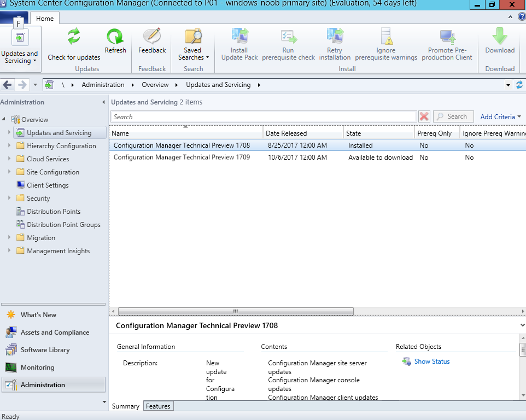Viewport: 526px width, 420px height.
Task: Open the Saved Searches dropdown
Action: point(194,54)
